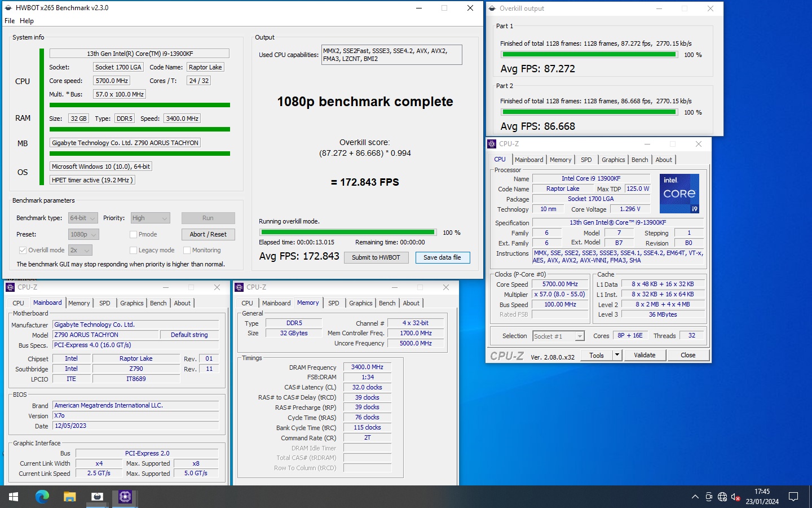Screen dimensions: 812x508
Task: Click Part 1 progress bar in Overkill output
Action: point(589,55)
